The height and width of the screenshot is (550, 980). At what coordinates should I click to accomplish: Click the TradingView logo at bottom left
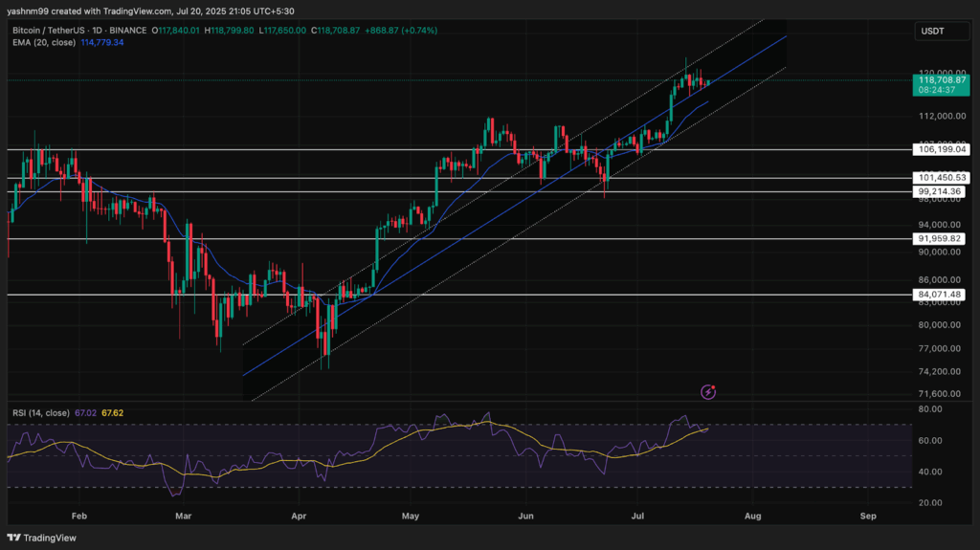tap(42, 538)
